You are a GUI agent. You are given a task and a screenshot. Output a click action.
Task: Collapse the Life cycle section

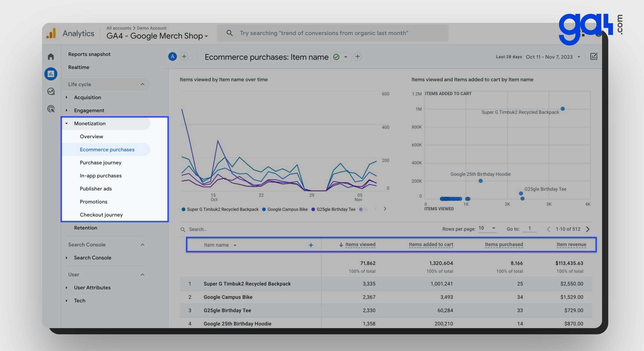click(x=142, y=84)
